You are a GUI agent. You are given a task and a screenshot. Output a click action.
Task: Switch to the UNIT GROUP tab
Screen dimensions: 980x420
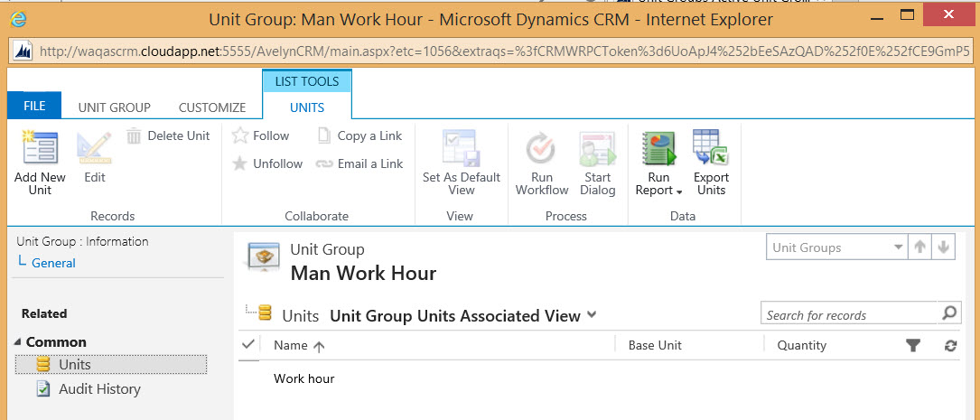(x=115, y=107)
